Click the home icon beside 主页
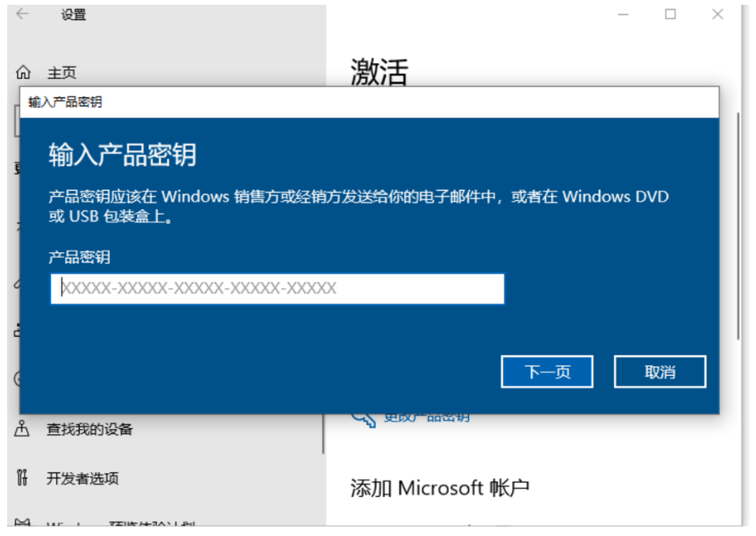The height and width of the screenshot is (536, 756). pyautogui.click(x=23, y=73)
